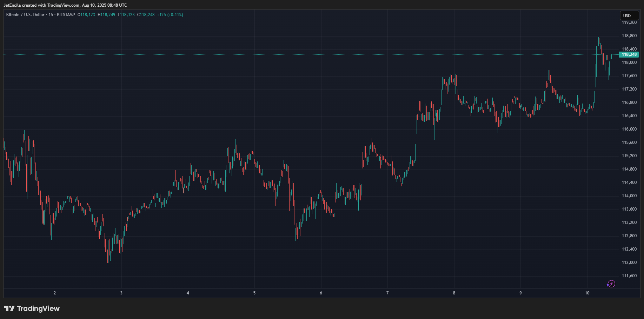This screenshot has height=319, width=644.
Task: Click the JetEncila created with TradingView.com caption
Action: [x=65, y=5]
